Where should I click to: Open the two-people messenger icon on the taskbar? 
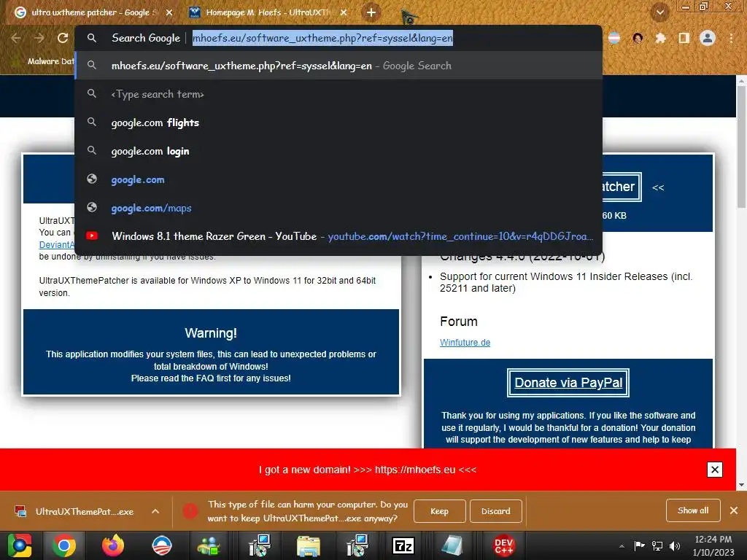coord(209,545)
